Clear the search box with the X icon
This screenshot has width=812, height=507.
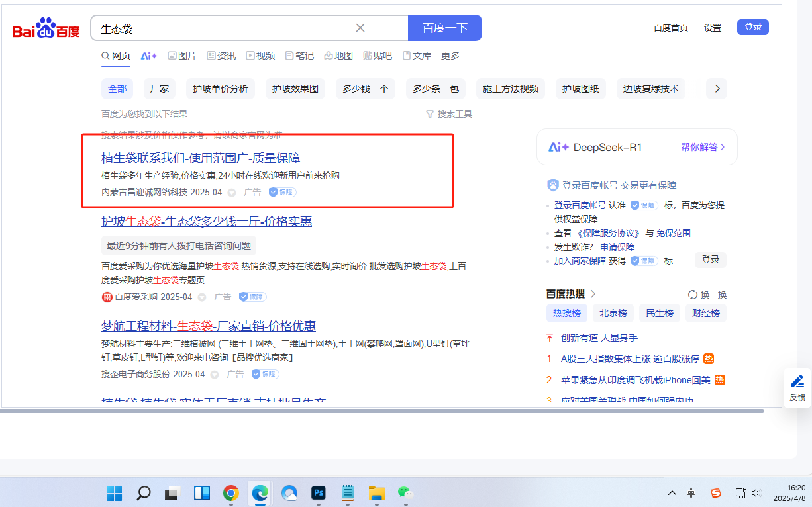pos(360,28)
